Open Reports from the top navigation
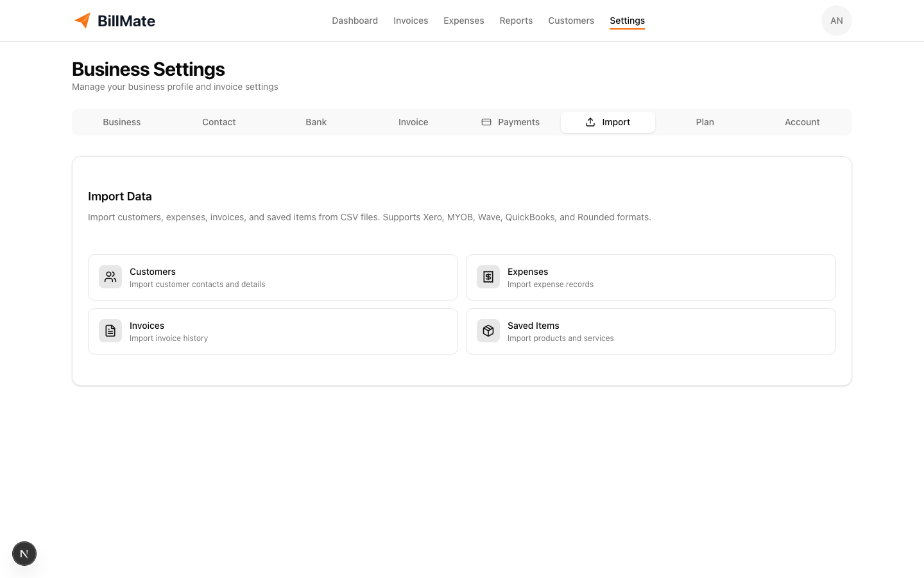The width and height of the screenshot is (924, 578). (516, 20)
